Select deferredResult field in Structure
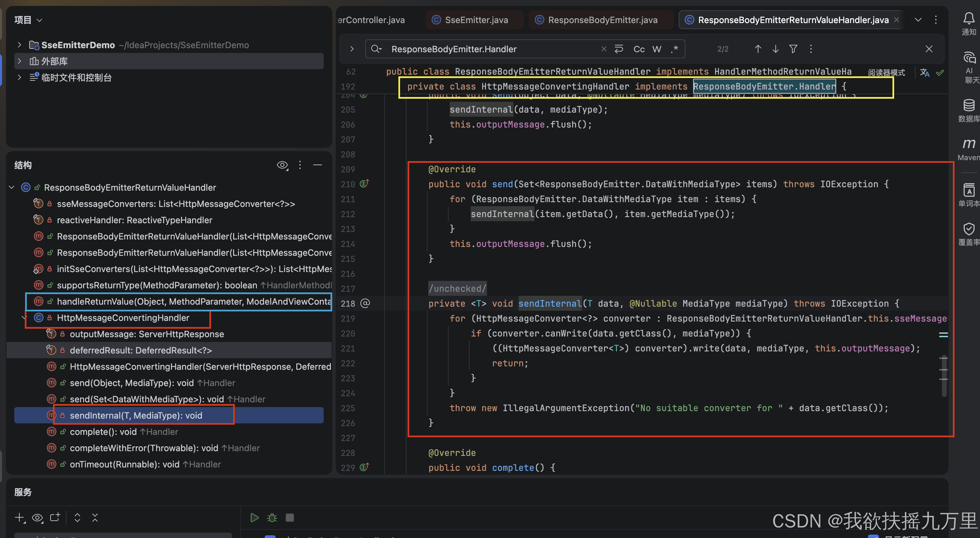This screenshot has width=980, height=538. pos(169,350)
